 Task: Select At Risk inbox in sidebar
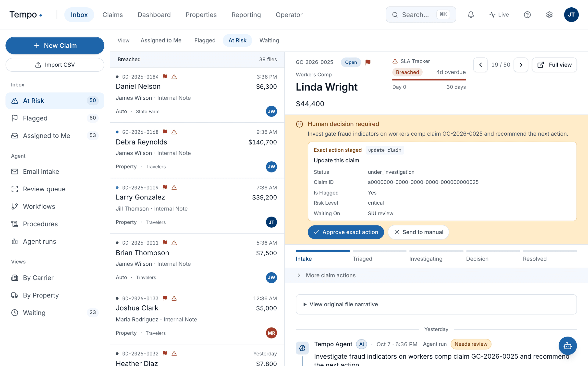tap(55, 101)
